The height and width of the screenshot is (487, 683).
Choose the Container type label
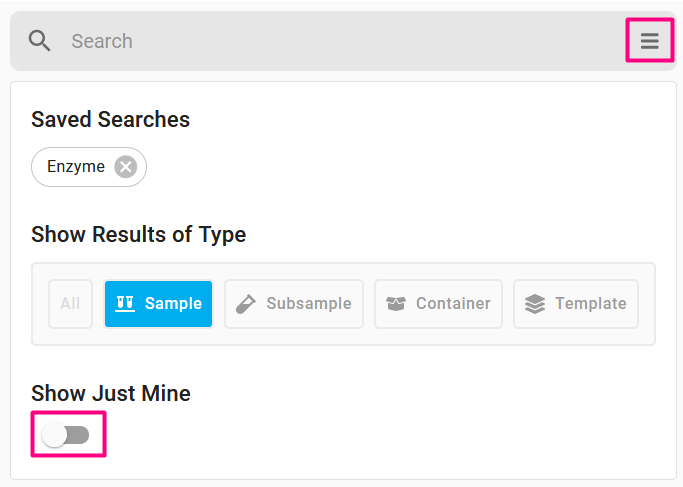(453, 304)
